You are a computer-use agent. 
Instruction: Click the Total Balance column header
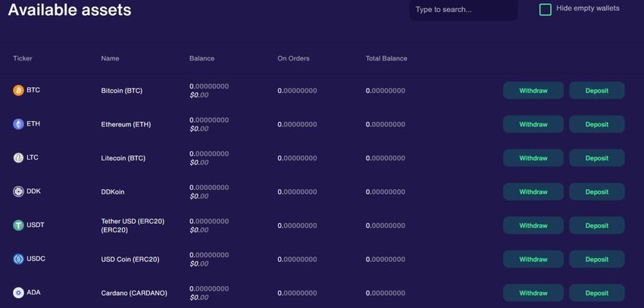(386, 58)
